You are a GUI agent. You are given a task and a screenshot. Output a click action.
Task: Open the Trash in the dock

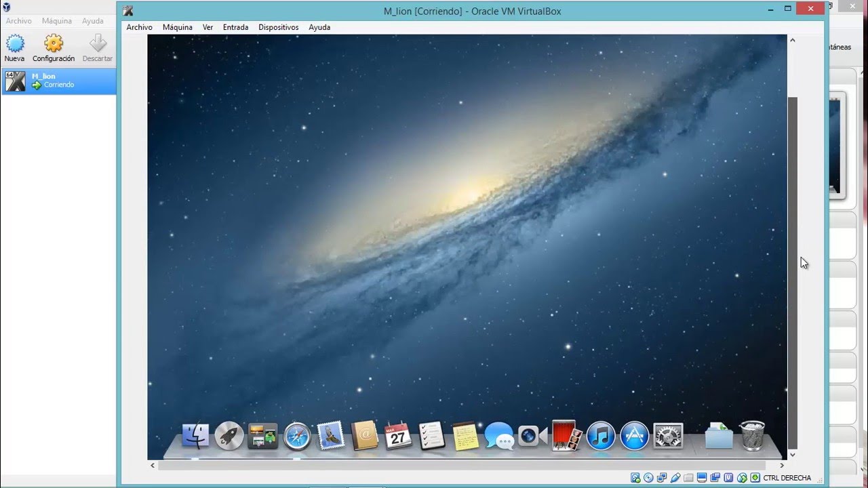pyautogui.click(x=752, y=436)
